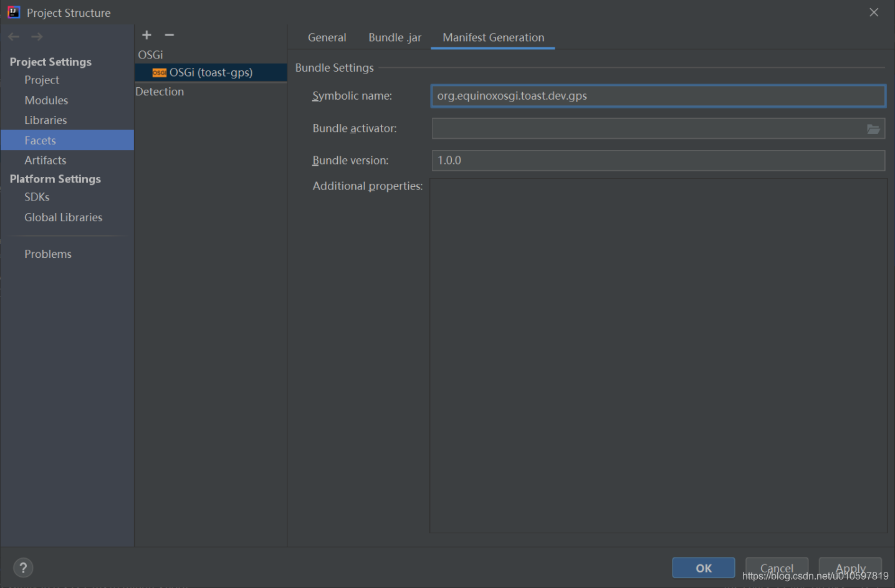Select Facets in the sidebar
895x588 pixels.
67,140
